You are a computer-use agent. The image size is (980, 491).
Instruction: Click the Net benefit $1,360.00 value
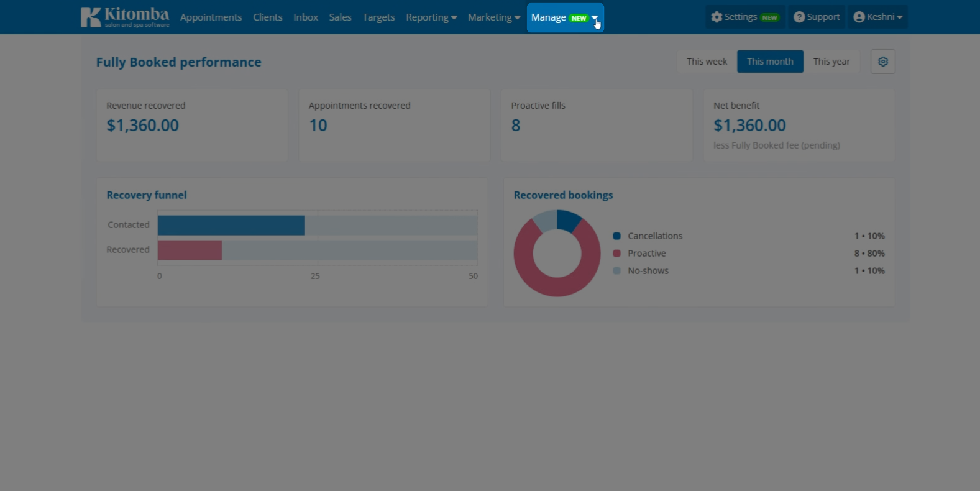tap(749, 126)
